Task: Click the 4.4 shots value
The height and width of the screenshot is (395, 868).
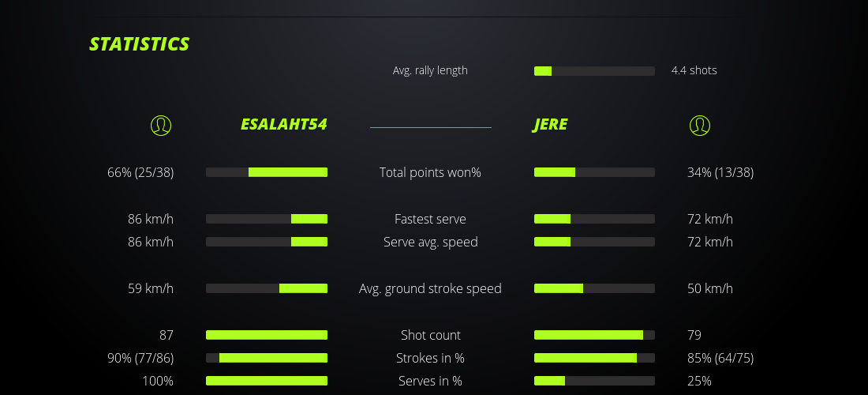Action: click(x=694, y=70)
